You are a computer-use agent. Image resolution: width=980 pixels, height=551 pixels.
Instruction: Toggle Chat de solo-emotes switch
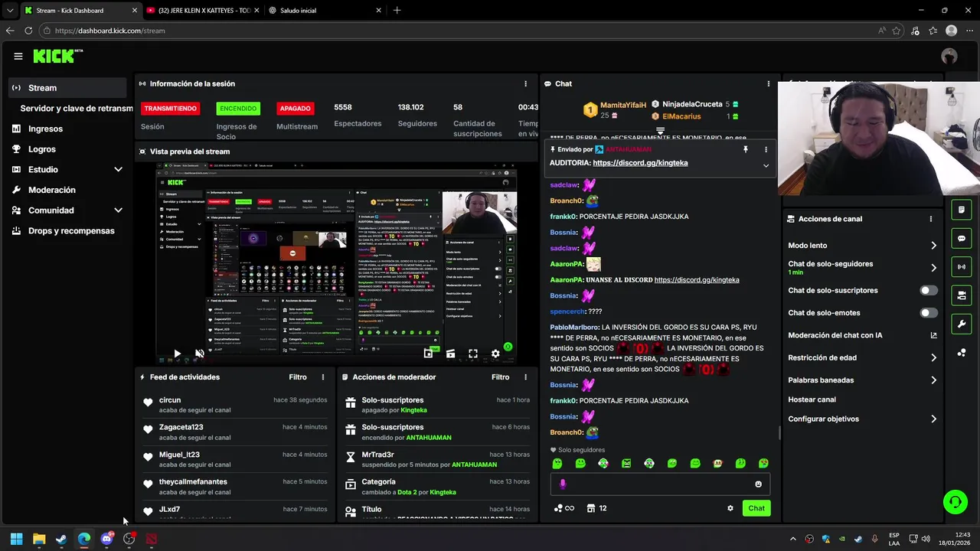tap(928, 313)
